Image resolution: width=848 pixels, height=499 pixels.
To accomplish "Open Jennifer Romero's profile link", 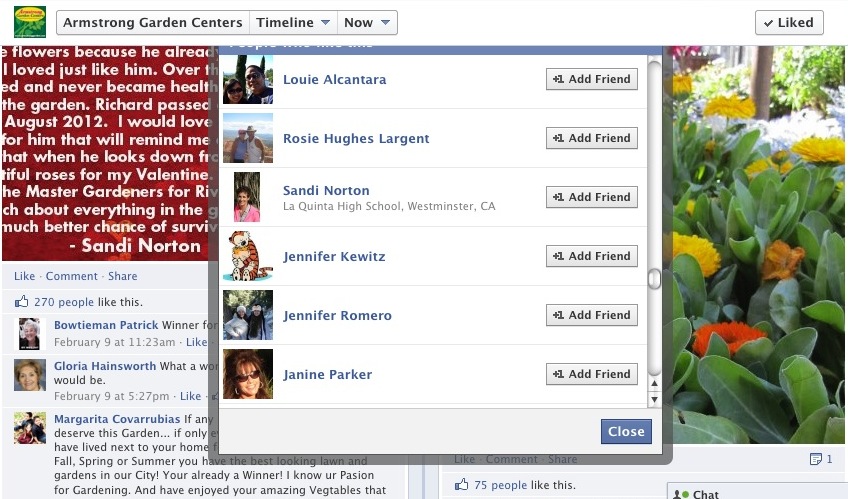I will (337, 315).
